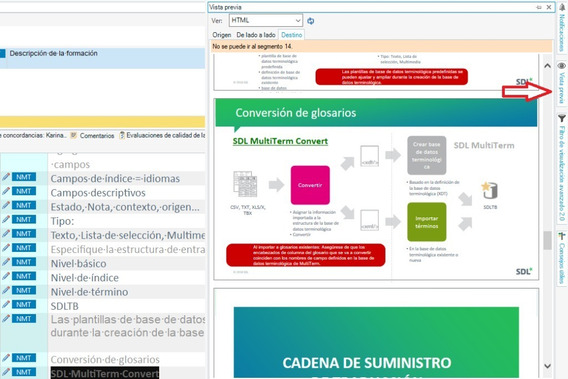The image size is (568, 379).
Task: Select the Nivel básico segment text
Action: pos(78,263)
